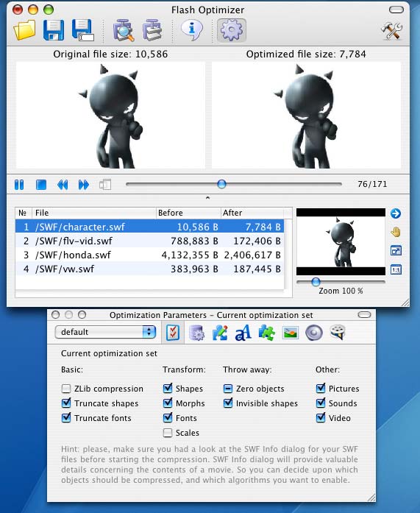
Task: Open the sounds speaker tab icon
Action: pos(314,333)
